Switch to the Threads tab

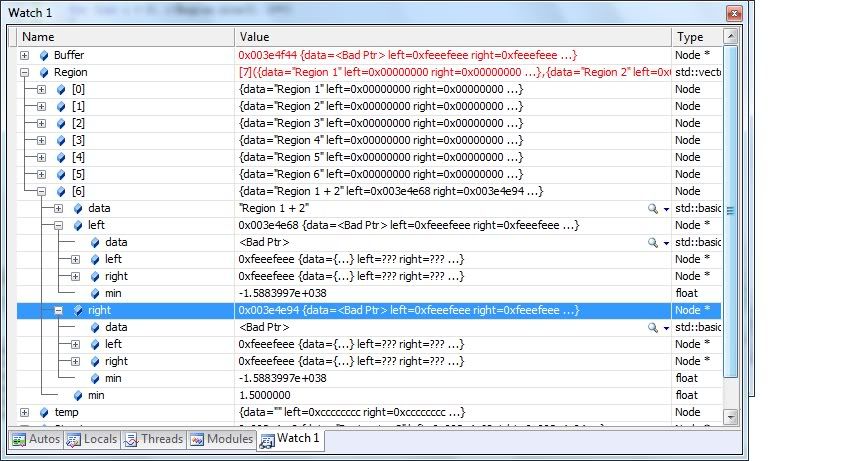pos(153,439)
